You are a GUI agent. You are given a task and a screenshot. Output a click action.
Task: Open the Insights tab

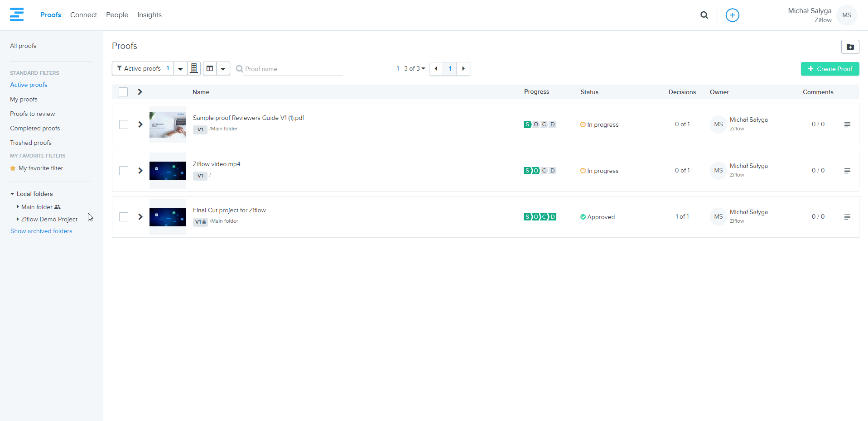point(149,15)
